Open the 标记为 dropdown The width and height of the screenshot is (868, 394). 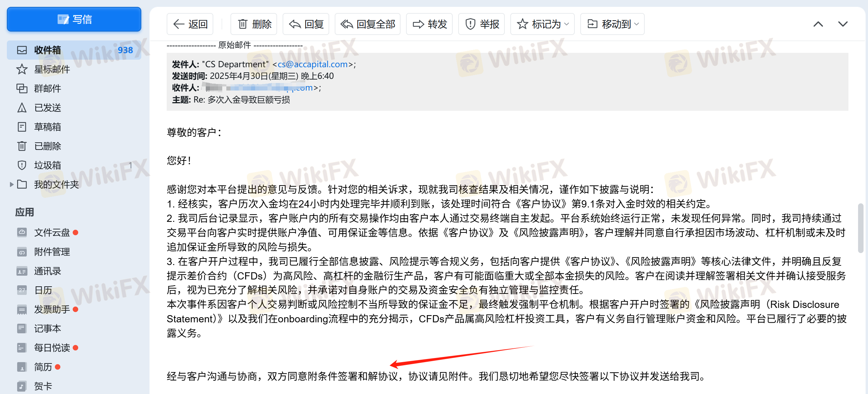(543, 24)
